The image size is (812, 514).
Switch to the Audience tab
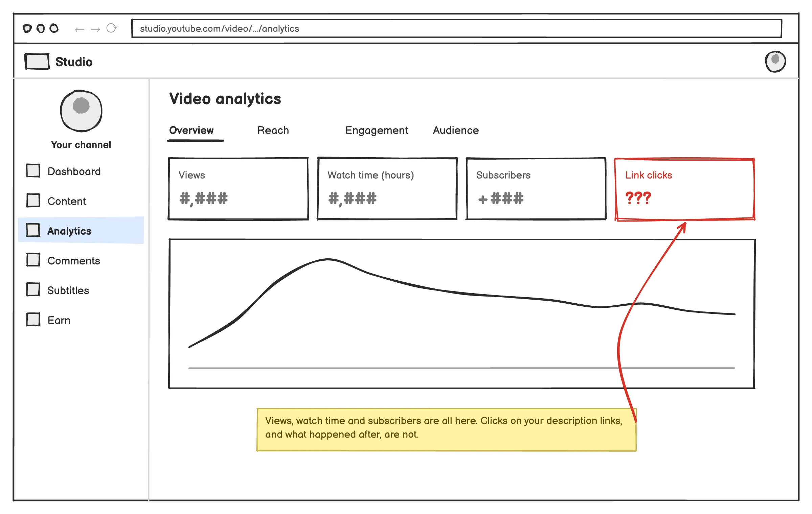[x=456, y=130]
